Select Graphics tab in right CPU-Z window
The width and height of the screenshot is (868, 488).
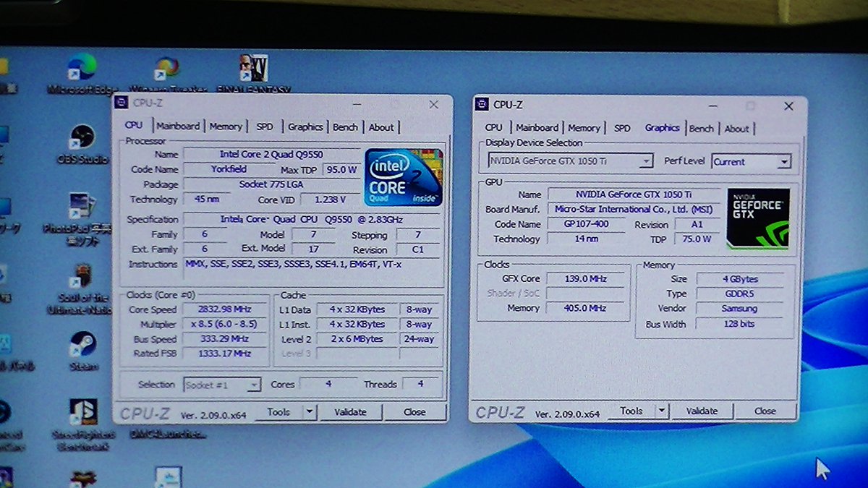click(663, 127)
